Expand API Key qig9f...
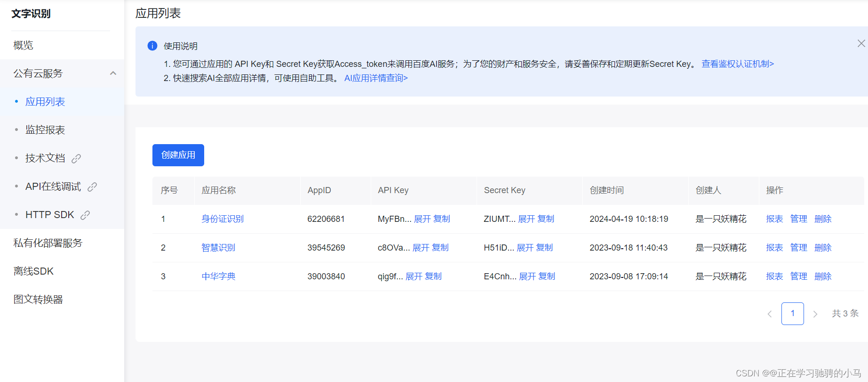Image resolution: width=868 pixels, height=382 pixels. (414, 276)
